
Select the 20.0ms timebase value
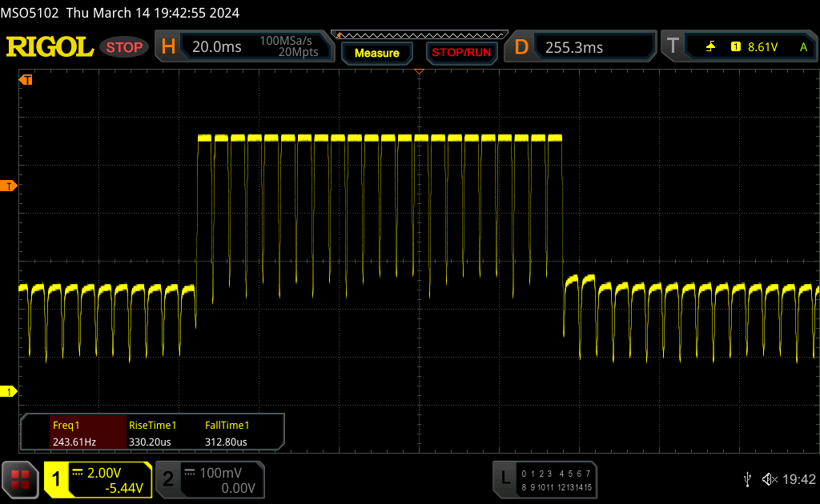pos(216,47)
